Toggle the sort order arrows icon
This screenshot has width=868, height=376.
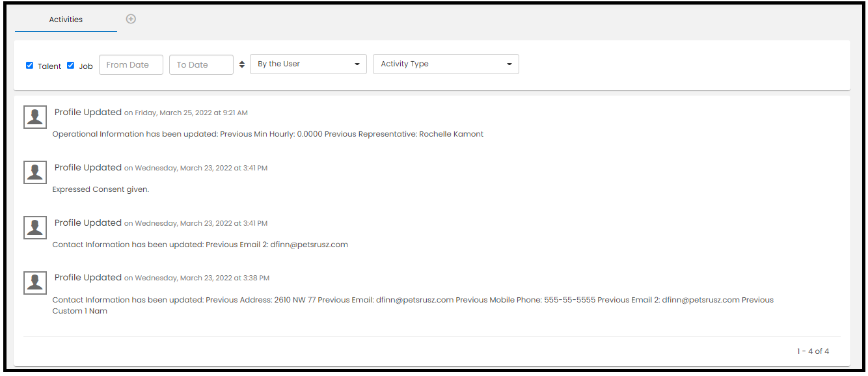click(242, 64)
